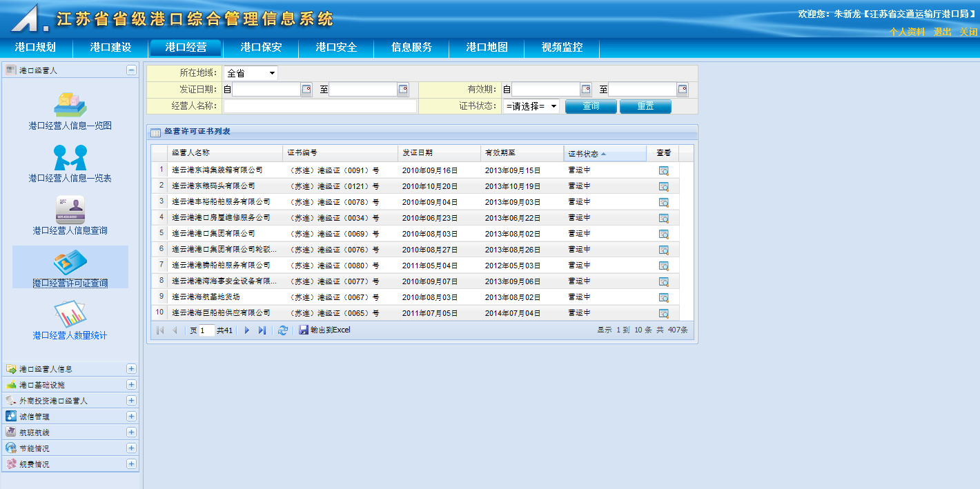
Task: Expand the 诚信管理 panel
Action: coord(131,416)
